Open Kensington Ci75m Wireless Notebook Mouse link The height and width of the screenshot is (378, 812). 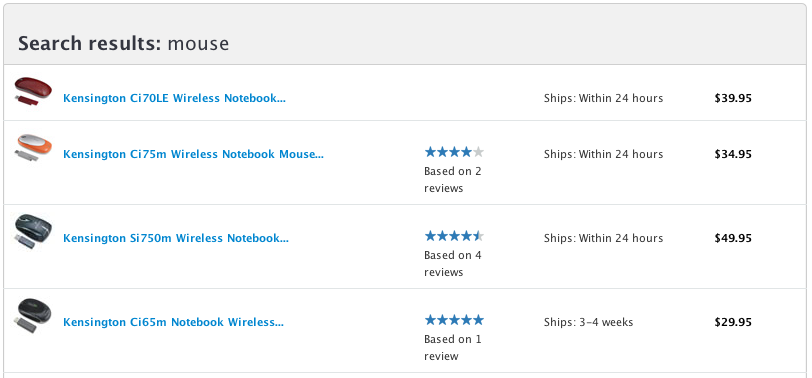click(x=193, y=154)
